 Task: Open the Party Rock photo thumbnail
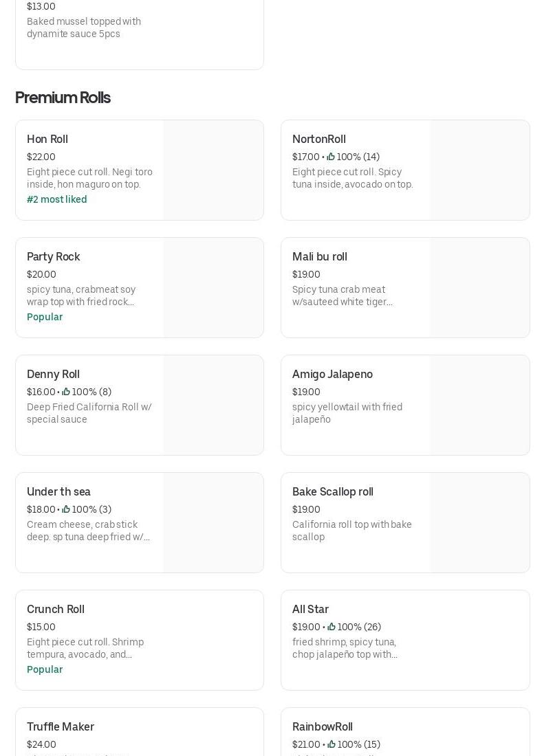[x=213, y=288]
